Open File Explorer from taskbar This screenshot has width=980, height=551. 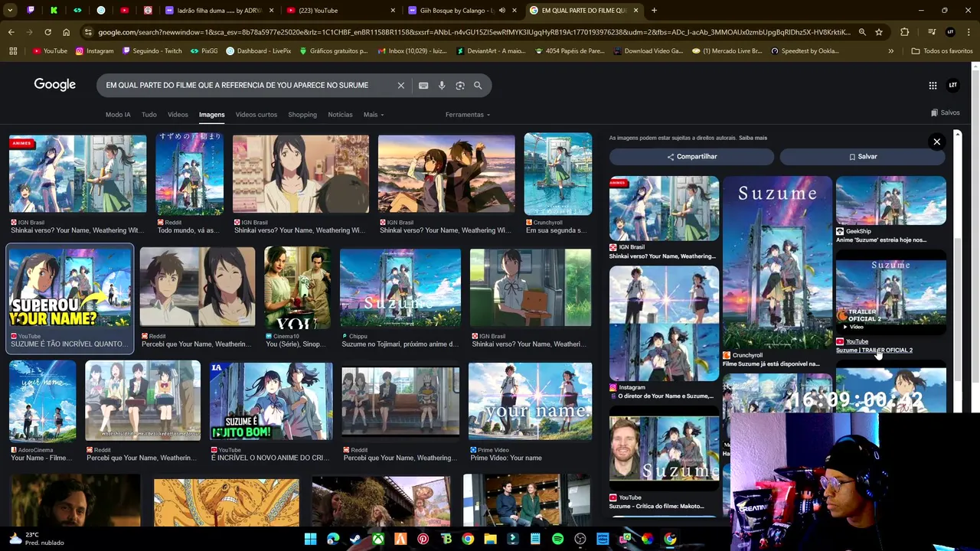click(490, 539)
